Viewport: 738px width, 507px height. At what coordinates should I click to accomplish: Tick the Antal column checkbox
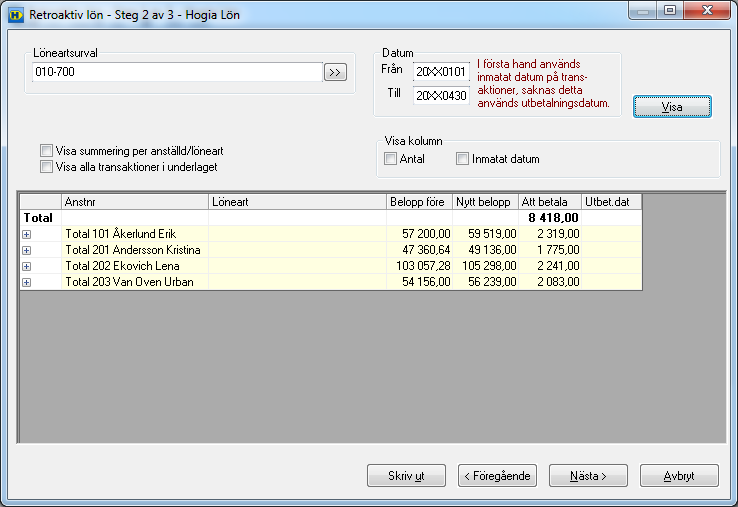click(390, 159)
